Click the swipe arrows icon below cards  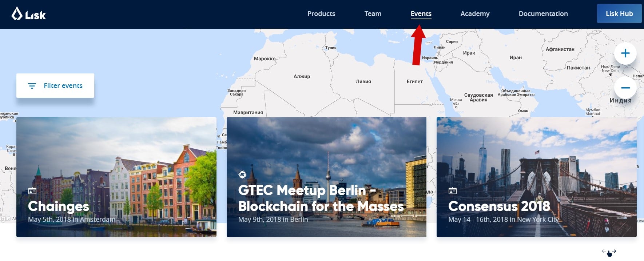point(609,252)
